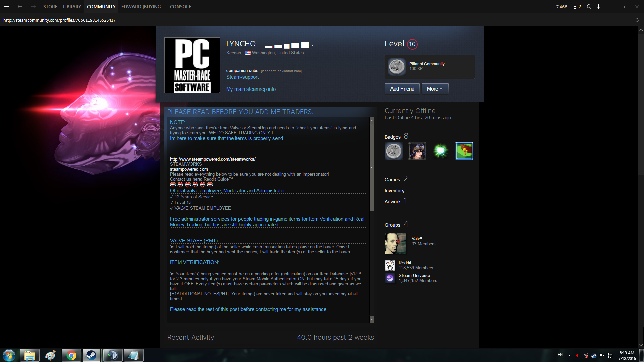644x362 pixels.
Task: Click Steam icon in Windows taskbar
Action: tap(91, 355)
